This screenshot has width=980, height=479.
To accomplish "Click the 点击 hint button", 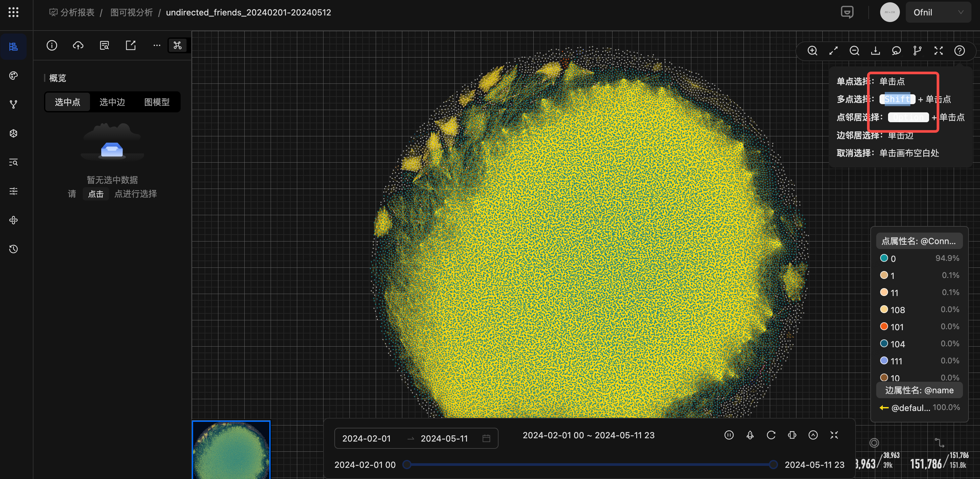I will click(96, 194).
